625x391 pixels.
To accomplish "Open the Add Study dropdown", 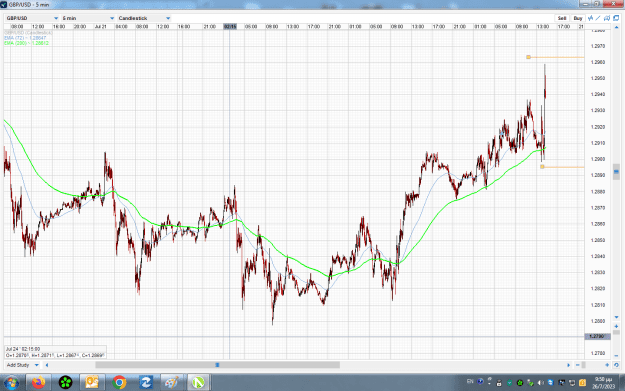I will point(22,365).
